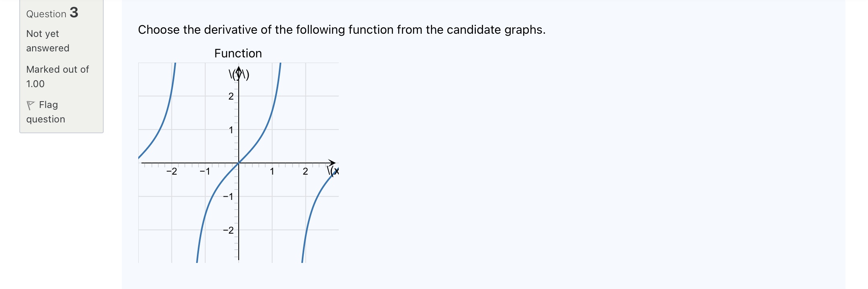
Task: Click the -1 label on the y-axis
Action: (228, 196)
